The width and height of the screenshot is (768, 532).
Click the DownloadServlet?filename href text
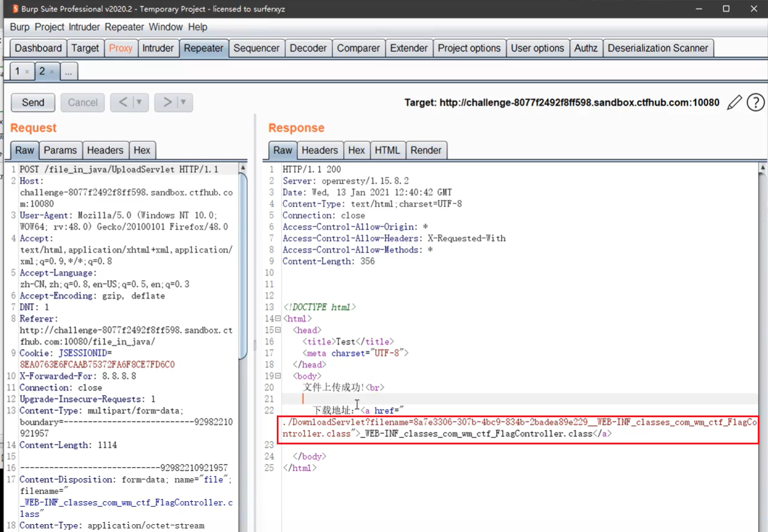click(x=519, y=428)
